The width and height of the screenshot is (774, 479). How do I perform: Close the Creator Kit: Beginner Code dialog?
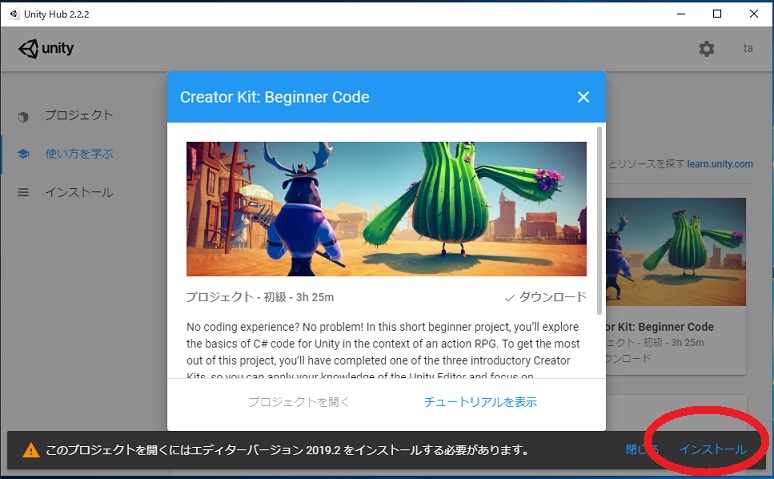[583, 97]
